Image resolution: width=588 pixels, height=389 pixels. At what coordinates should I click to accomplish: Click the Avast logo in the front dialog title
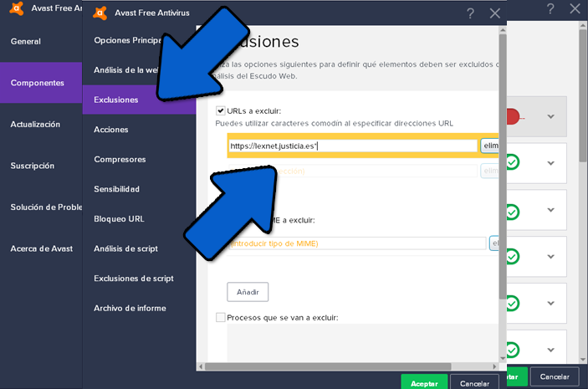(x=100, y=13)
